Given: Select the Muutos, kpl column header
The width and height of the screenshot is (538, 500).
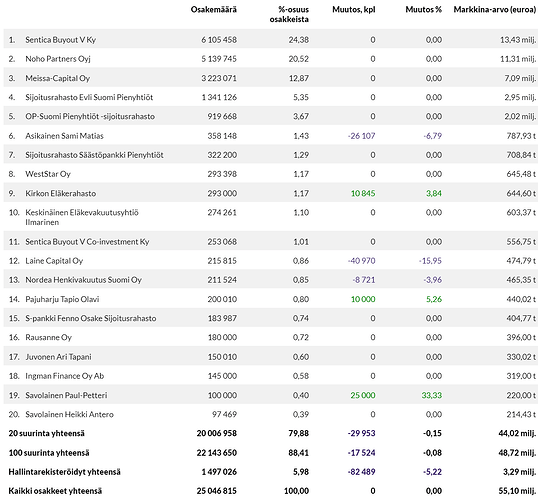Looking at the screenshot, I should [354, 10].
